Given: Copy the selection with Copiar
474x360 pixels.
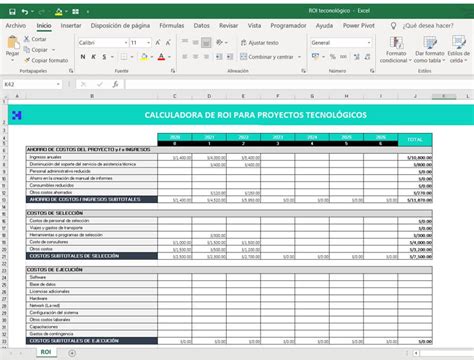Looking at the screenshot, I should click(x=36, y=50).
